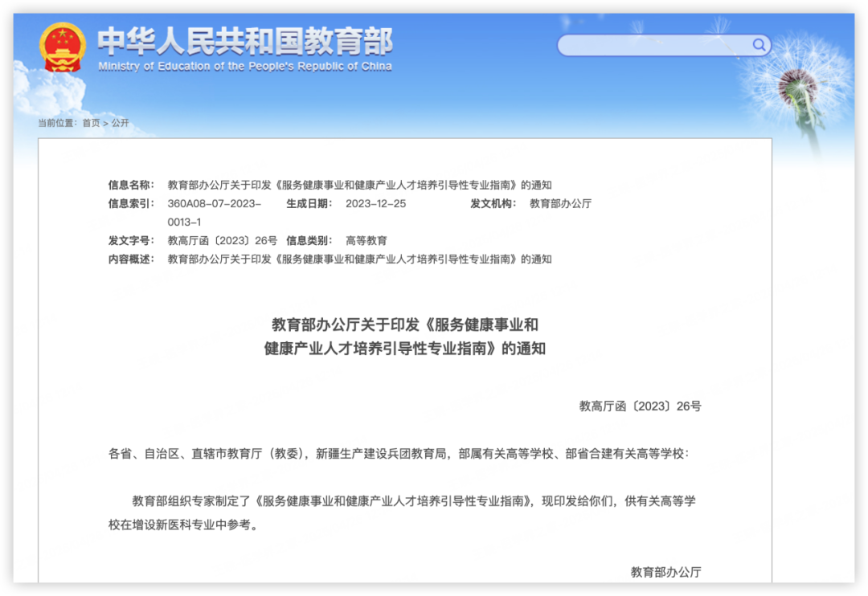This screenshot has width=868, height=596.
Task: Focus the search input box
Action: pyautogui.click(x=655, y=45)
